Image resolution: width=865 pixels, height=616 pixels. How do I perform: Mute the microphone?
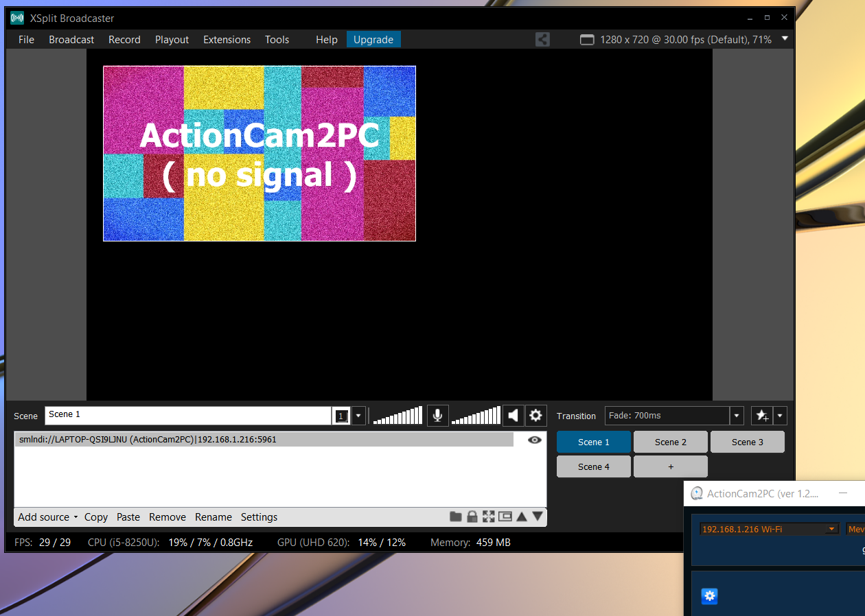tap(437, 415)
